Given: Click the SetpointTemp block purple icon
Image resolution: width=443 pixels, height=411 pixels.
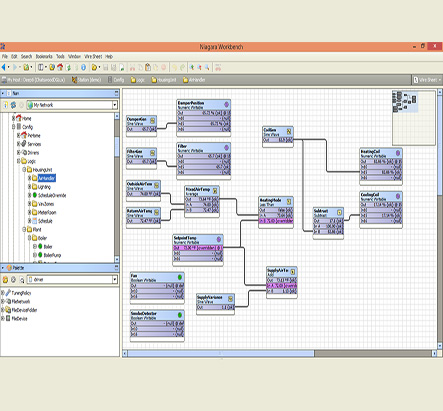Looking at the screenshot, I should pyautogui.click(x=219, y=239).
